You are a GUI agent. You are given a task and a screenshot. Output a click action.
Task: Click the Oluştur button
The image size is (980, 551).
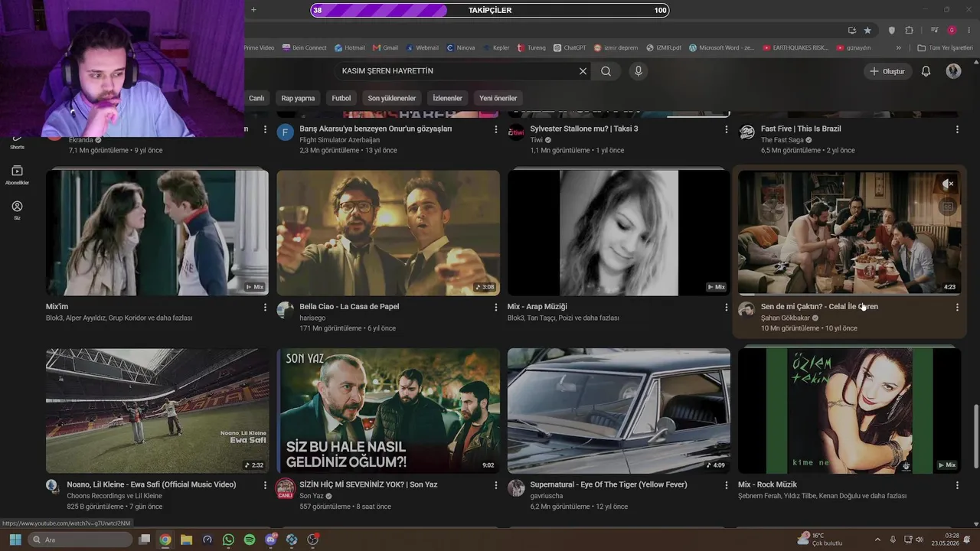coord(887,71)
